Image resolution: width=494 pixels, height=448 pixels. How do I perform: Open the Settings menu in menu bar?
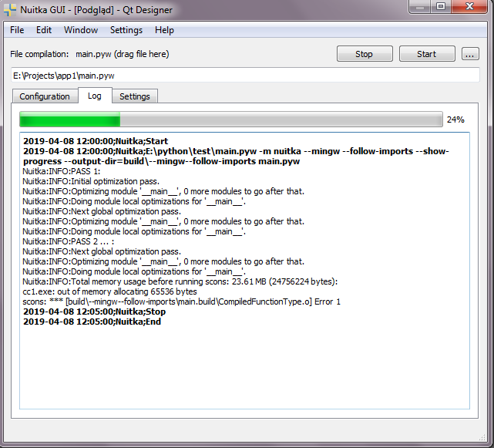(126, 30)
